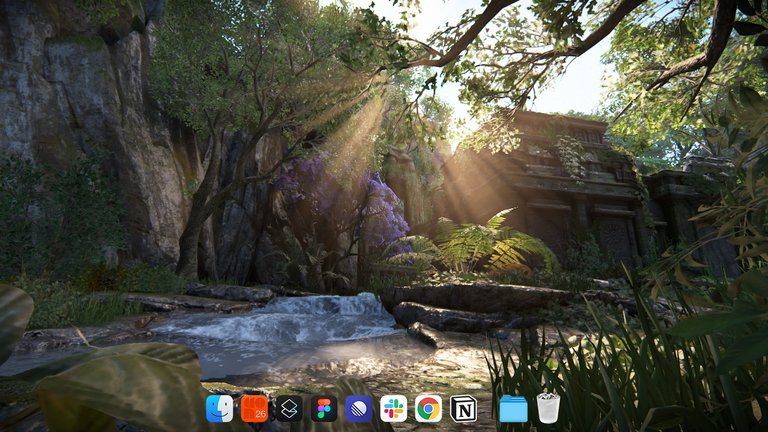Open the Trash in the dock

[x=548, y=408]
